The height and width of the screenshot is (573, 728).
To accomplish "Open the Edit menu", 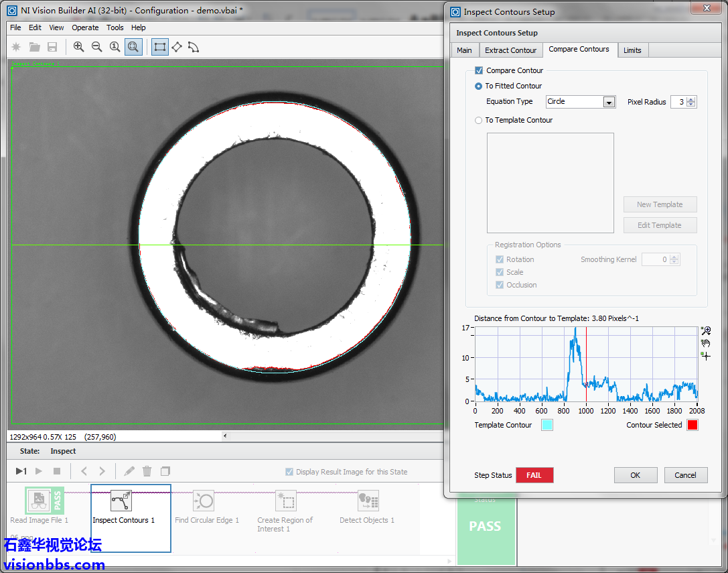I will 35,27.
